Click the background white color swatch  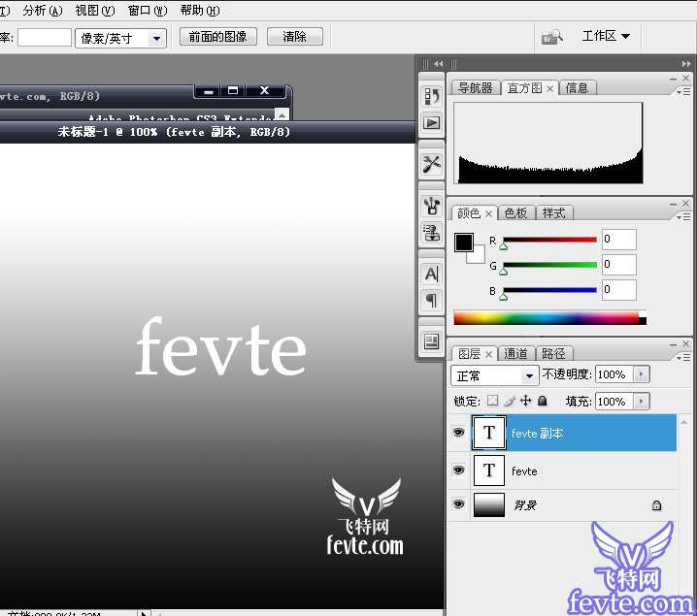480,258
